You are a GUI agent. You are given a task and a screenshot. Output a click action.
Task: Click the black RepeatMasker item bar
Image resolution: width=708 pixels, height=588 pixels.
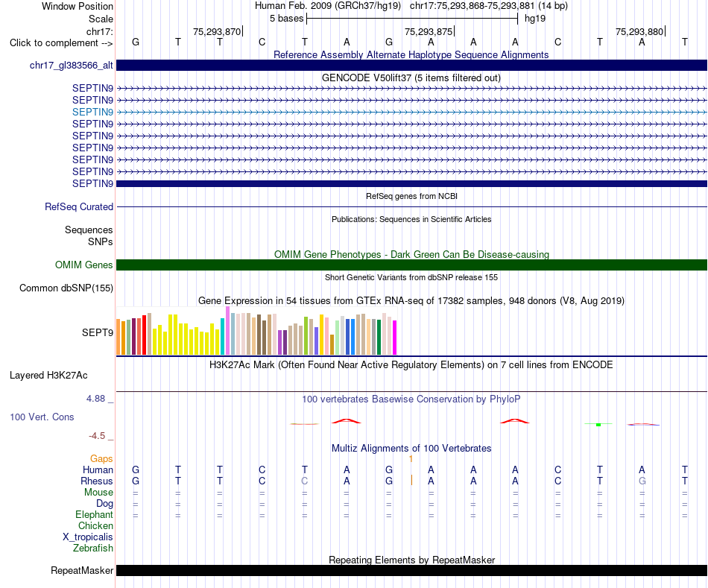pyautogui.click(x=411, y=570)
